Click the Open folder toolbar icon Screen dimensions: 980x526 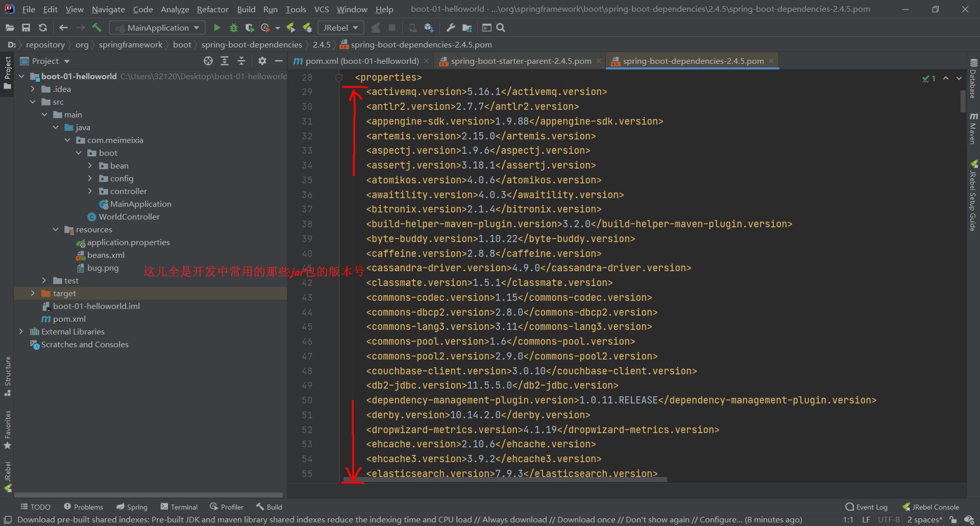[10, 28]
